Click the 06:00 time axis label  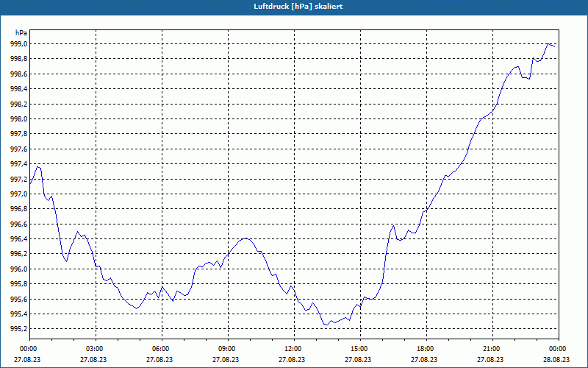point(162,349)
